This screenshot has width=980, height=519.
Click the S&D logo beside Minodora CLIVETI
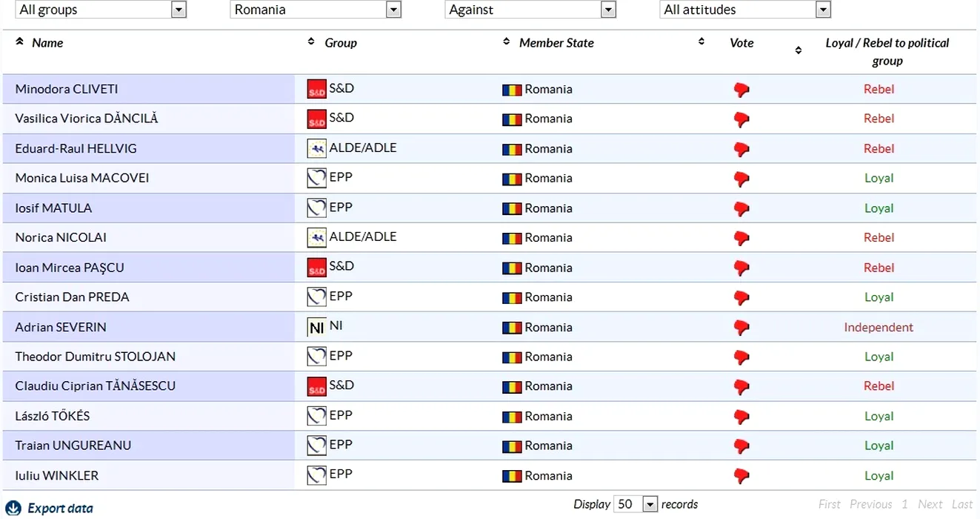click(316, 89)
